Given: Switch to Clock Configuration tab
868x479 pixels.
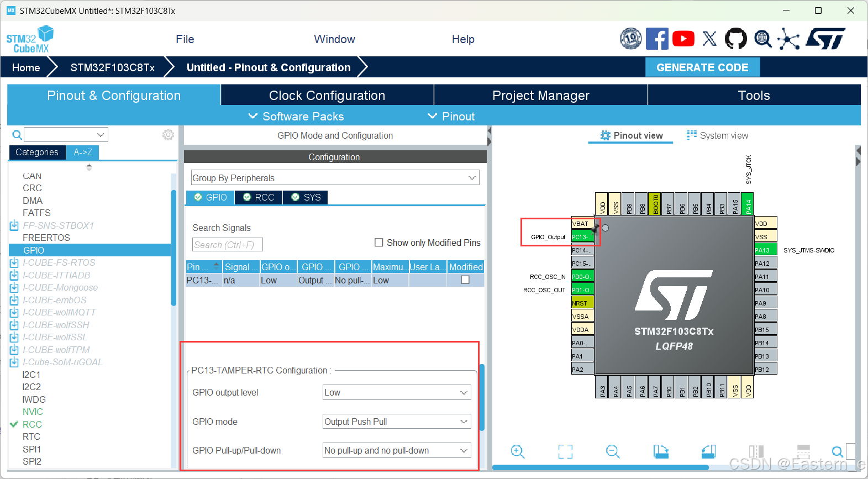Looking at the screenshot, I should point(327,95).
